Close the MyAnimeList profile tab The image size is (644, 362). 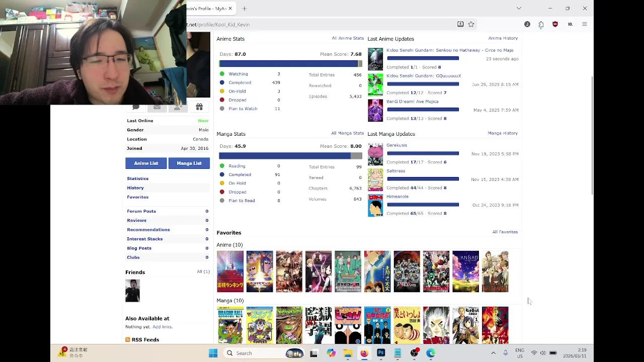(x=230, y=9)
